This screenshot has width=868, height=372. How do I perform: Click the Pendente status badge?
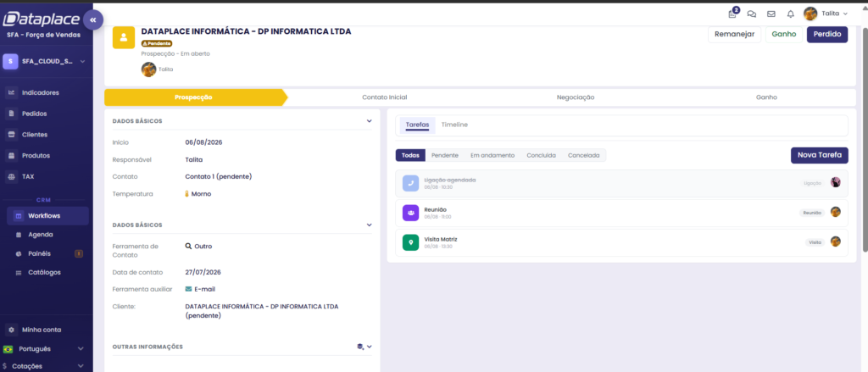157,43
